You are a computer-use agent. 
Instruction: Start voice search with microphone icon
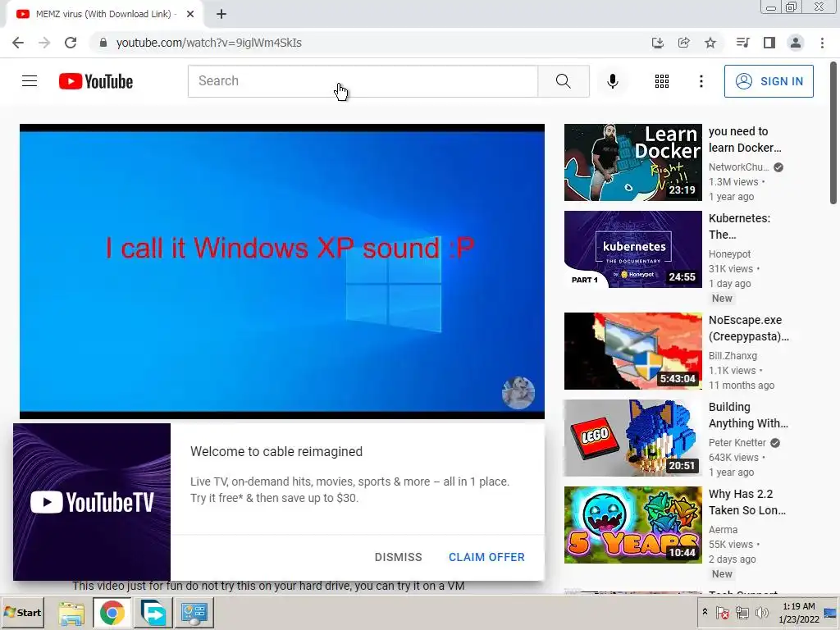point(613,81)
